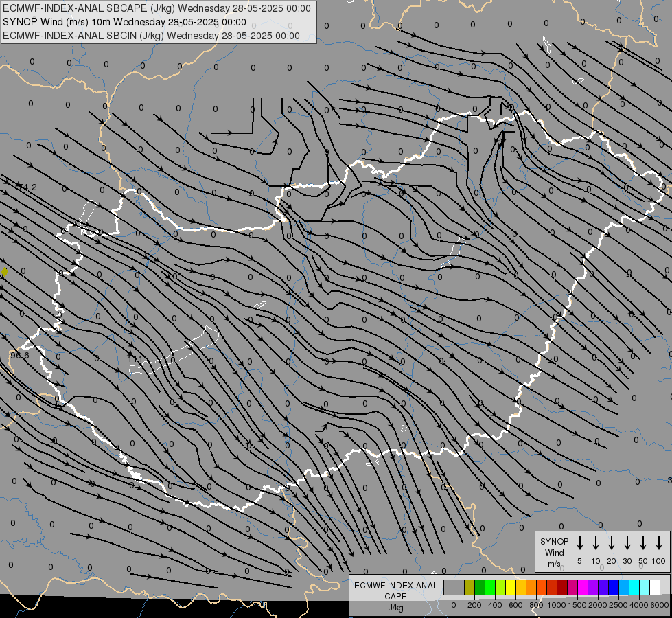Image resolution: width=672 pixels, height=618 pixels.
Task: Click the 6000 tick label on CAPE scale
Action: [x=660, y=605]
